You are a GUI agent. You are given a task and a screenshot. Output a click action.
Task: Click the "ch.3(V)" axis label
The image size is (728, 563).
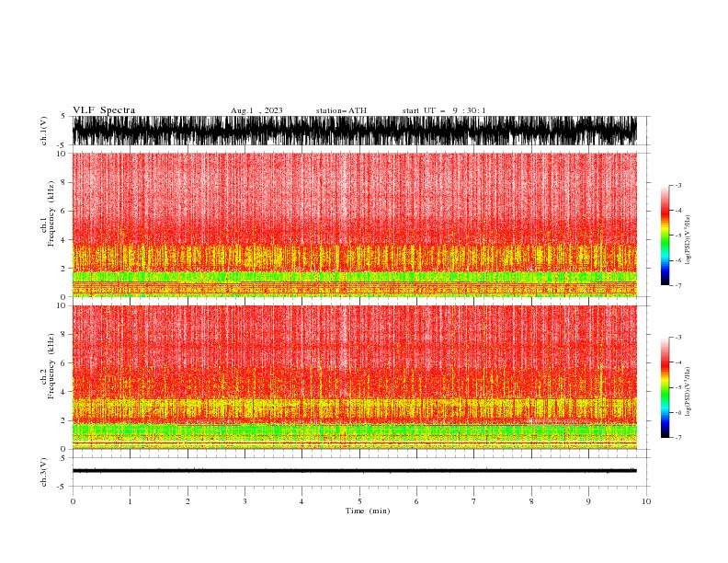coord(44,473)
